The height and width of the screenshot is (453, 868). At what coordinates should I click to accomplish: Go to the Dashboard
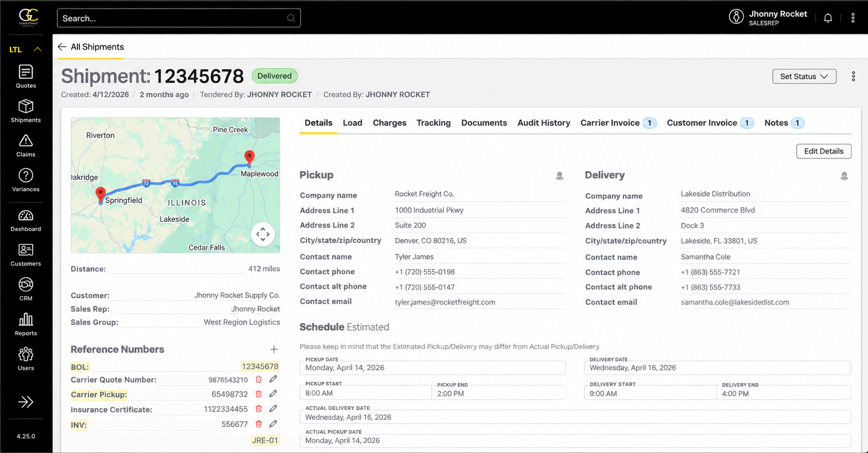tap(25, 220)
